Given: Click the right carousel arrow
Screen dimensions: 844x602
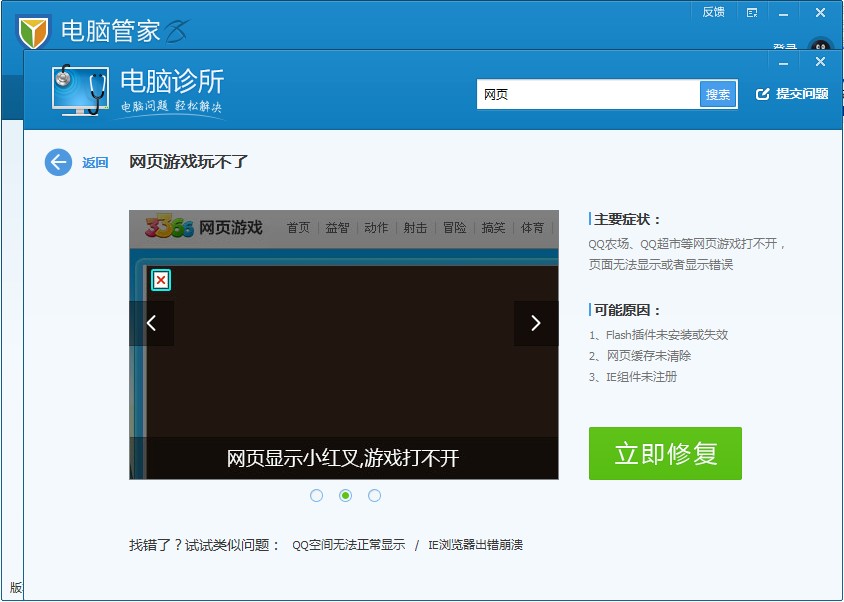Looking at the screenshot, I should [536, 323].
